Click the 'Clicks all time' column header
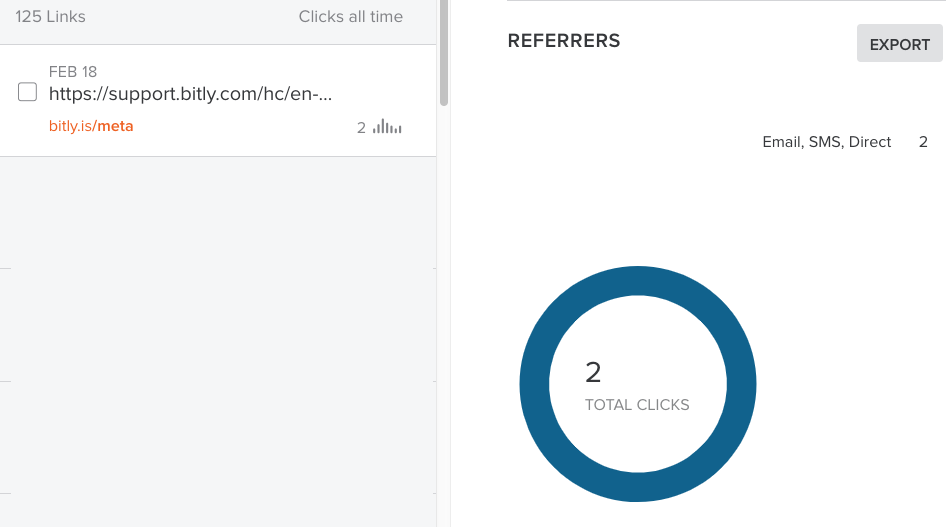The height and width of the screenshot is (527, 946). [351, 16]
